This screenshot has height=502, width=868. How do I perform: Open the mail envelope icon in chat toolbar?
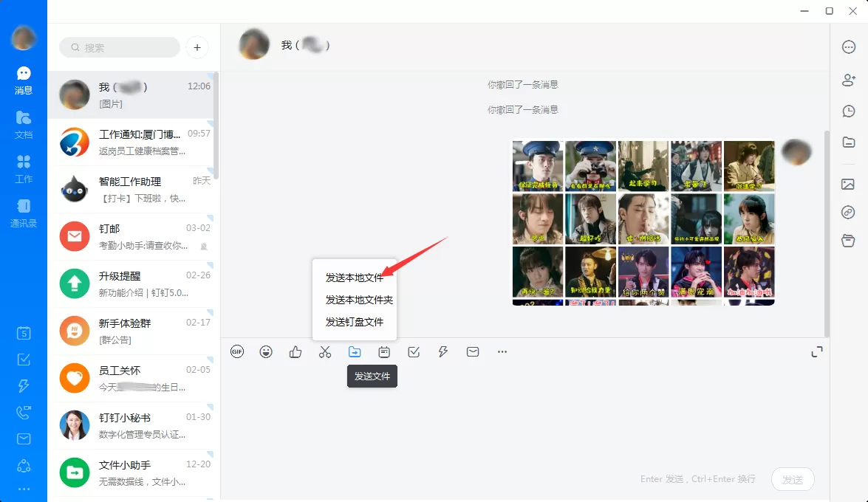(473, 351)
